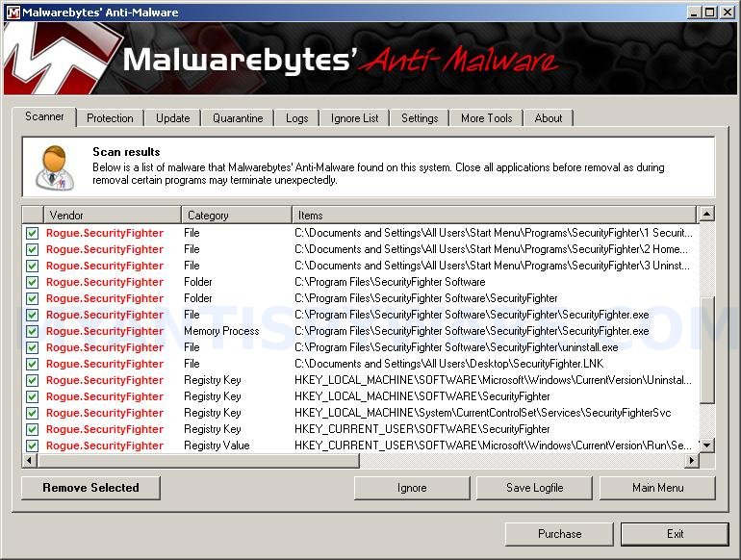Image resolution: width=741 pixels, height=560 pixels.
Task: Click the Purchase button
Action: point(559,534)
